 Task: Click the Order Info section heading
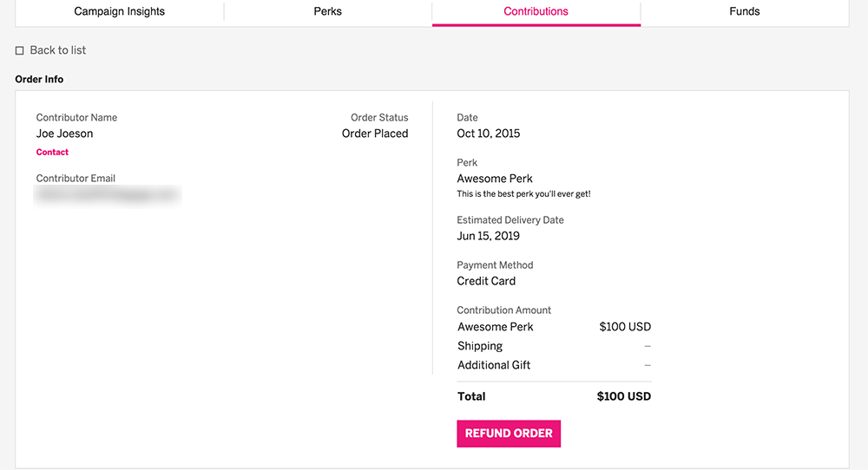[x=39, y=80]
